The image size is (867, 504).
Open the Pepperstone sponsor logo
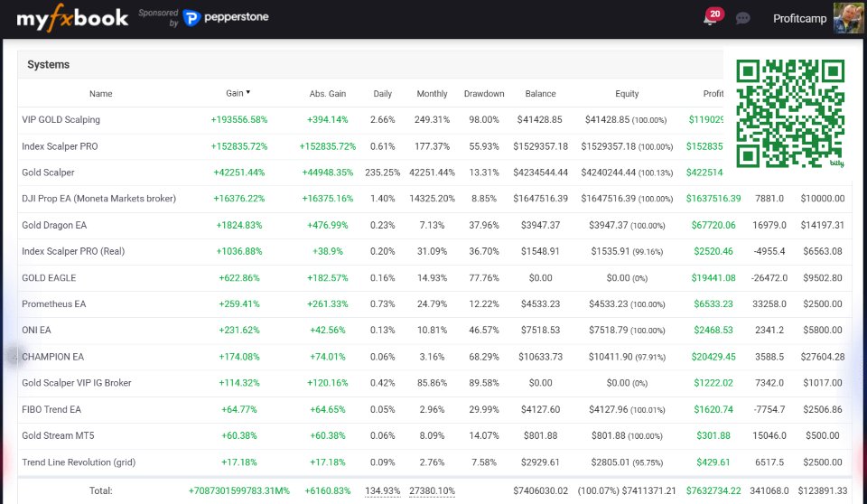[225, 18]
